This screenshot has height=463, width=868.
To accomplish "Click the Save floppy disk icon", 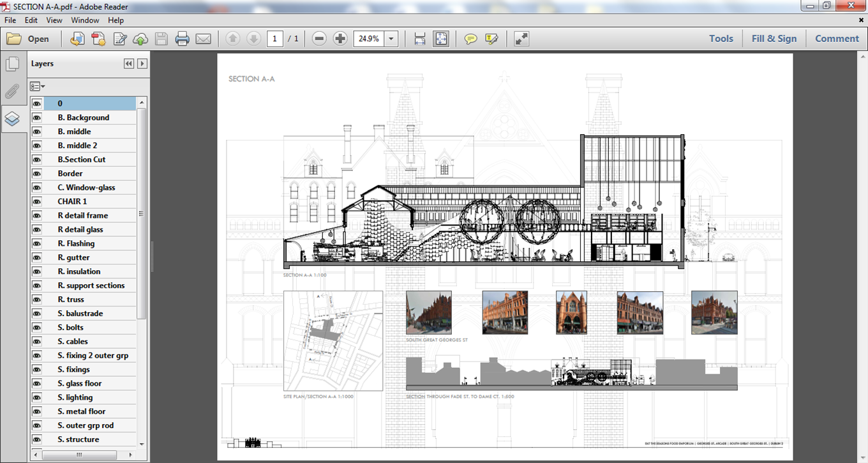I will click(161, 39).
